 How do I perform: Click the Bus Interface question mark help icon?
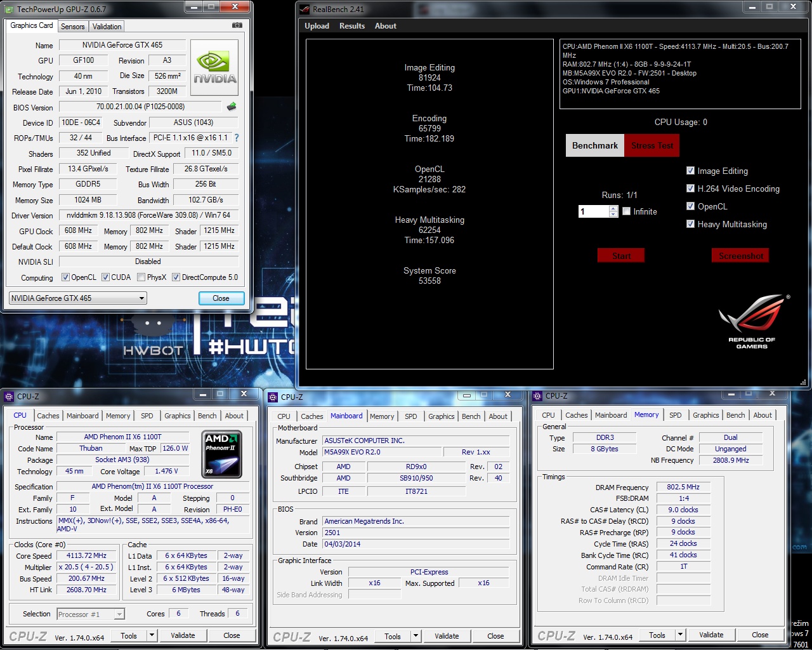pyautogui.click(x=237, y=138)
